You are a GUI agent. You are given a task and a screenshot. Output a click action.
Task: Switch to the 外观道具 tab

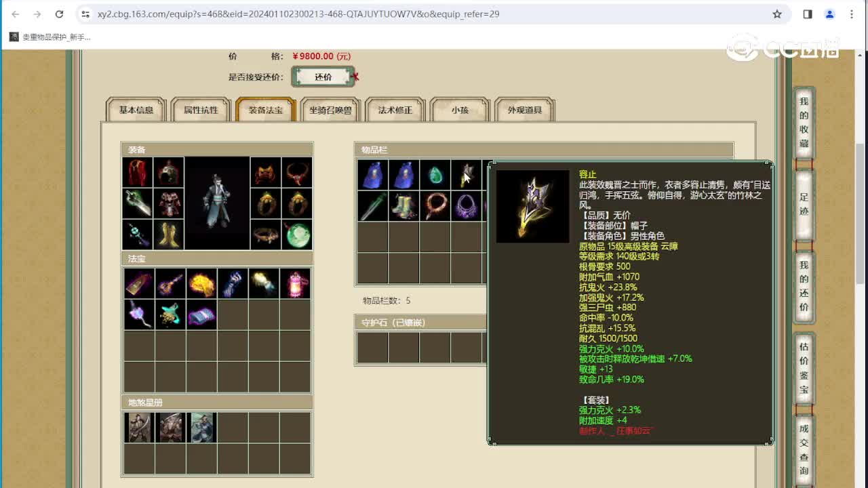[x=525, y=110]
